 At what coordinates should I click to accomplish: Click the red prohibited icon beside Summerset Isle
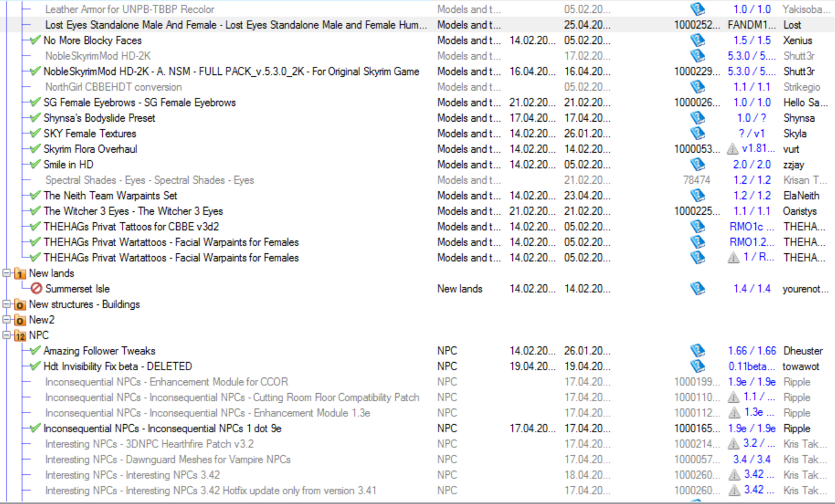click(x=36, y=289)
